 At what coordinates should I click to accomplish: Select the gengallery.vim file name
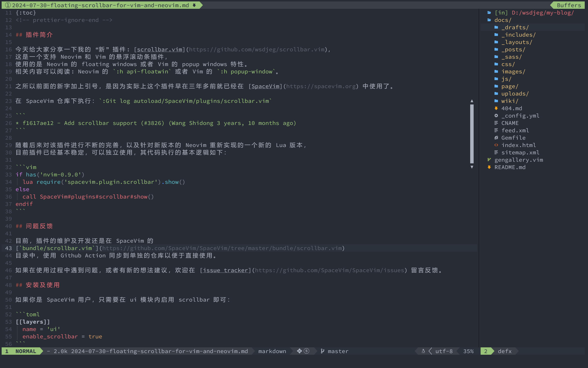519,160
